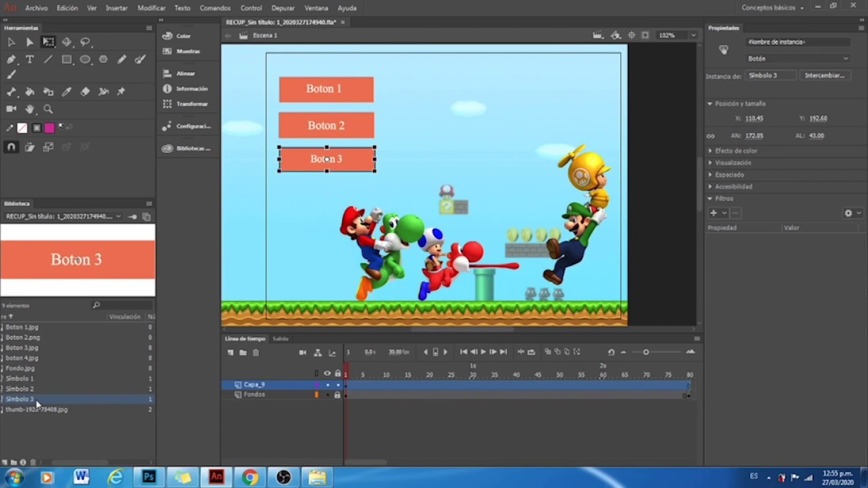The width and height of the screenshot is (868, 488).
Task: Select the Line tool
Action: click(x=48, y=60)
